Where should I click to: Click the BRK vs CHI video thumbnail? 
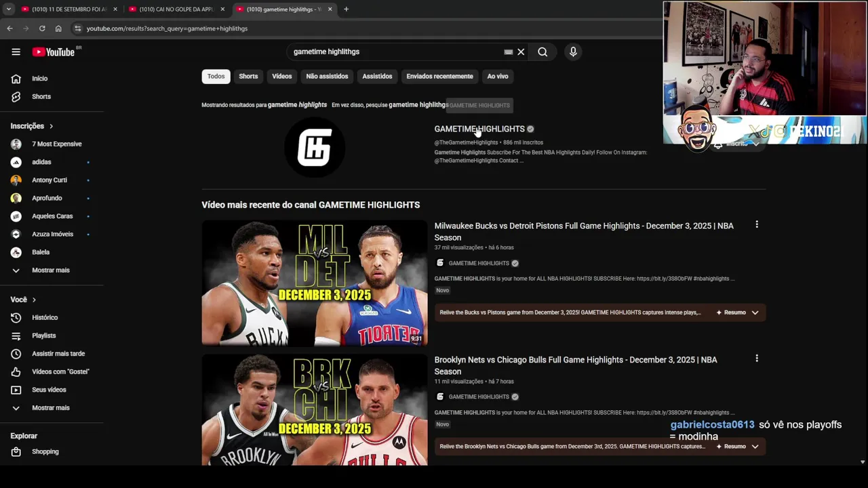click(x=315, y=410)
